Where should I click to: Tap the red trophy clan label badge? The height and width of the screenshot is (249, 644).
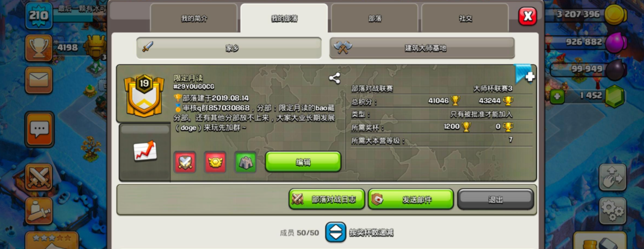tap(215, 162)
